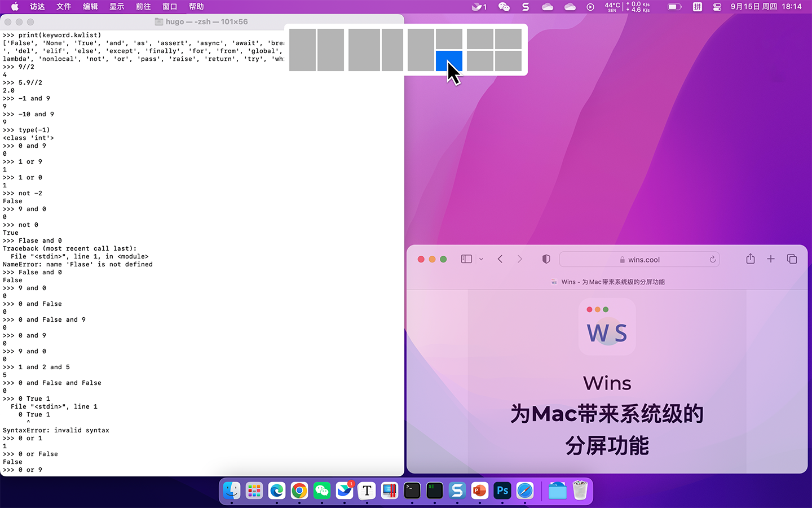Image resolution: width=812 pixels, height=508 pixels.
Task: Open WeChat from the Dock
Action: click(x=321, y=491)
